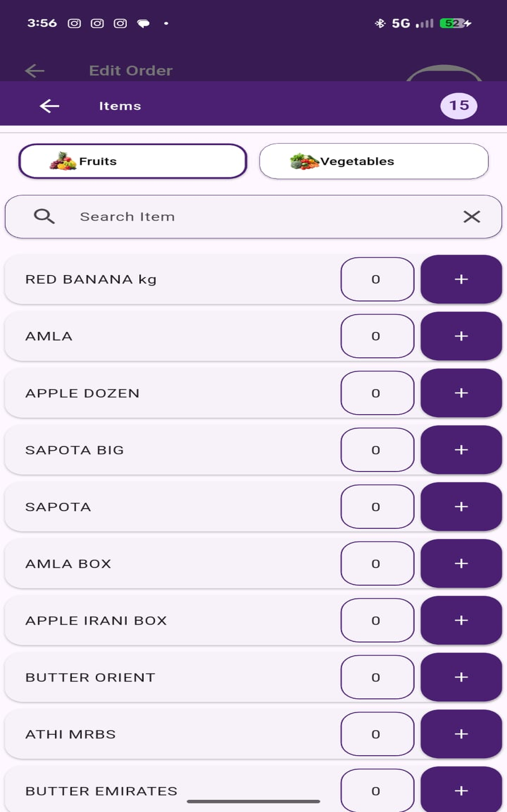Increment APPLE IRANI BOX quantity
The image size is (507, 812).
[461, 620]
